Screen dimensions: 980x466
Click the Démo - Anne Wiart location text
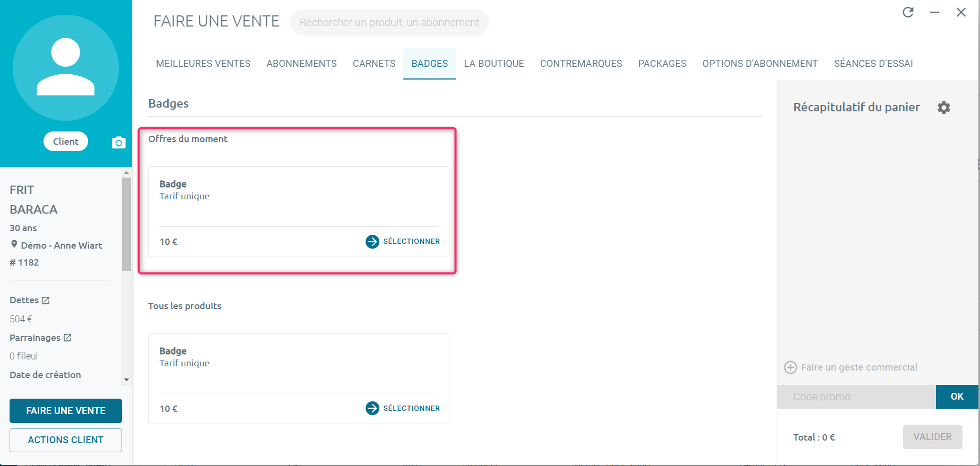(x=62, y=245)
